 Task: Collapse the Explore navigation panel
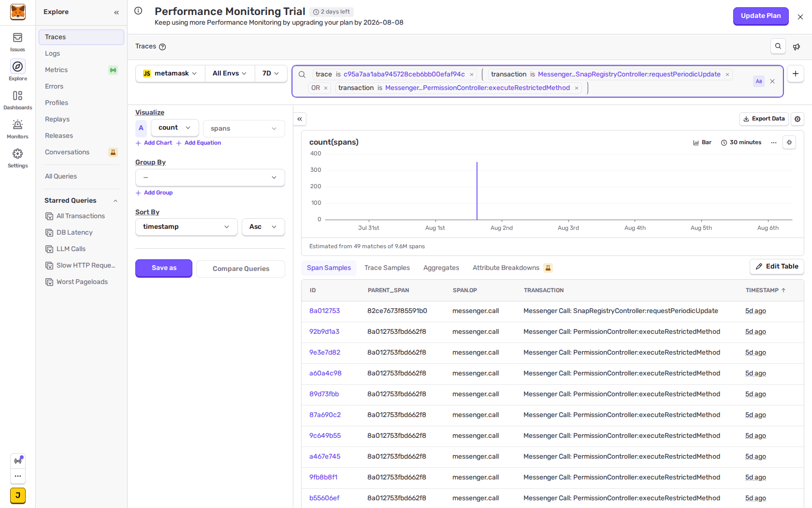tap(116, 12)
